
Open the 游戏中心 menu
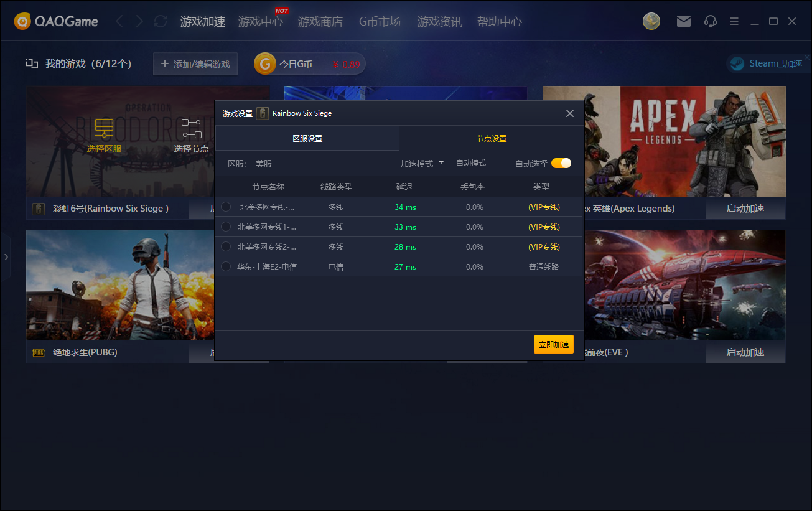tap(261, 22)
